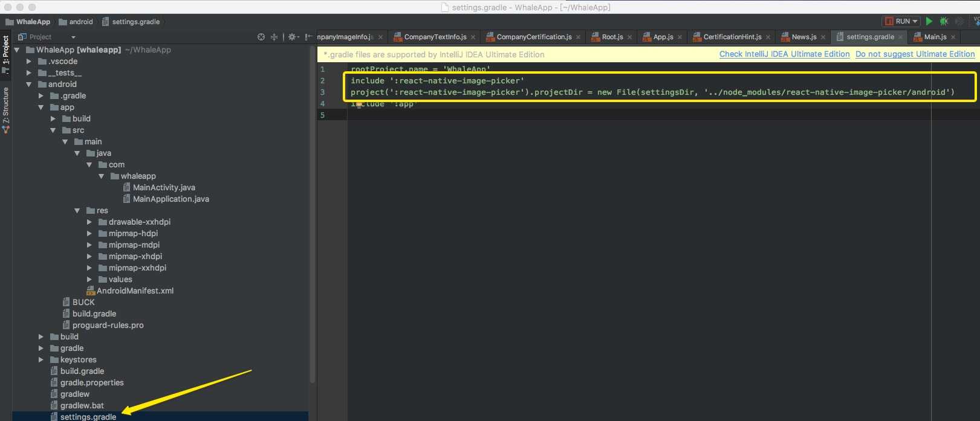Toggle the 7: Structure tool window
980x421 pixels.
click(x=5, y=109)
